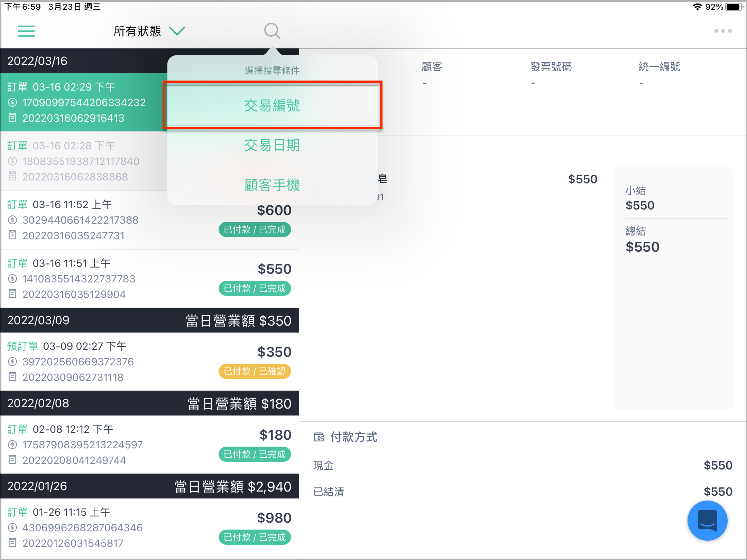Click receipt icon beside 20220316035247731

pos(12,235)
